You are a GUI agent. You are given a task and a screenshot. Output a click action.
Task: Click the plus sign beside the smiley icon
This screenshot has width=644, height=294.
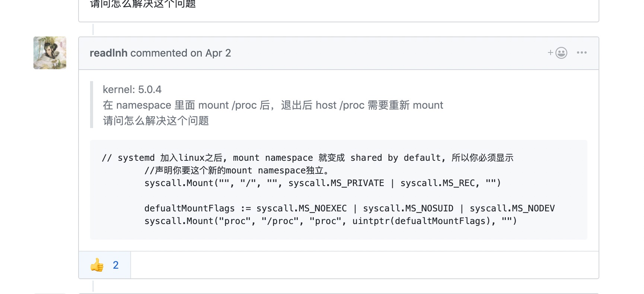(x=550, y=52)
